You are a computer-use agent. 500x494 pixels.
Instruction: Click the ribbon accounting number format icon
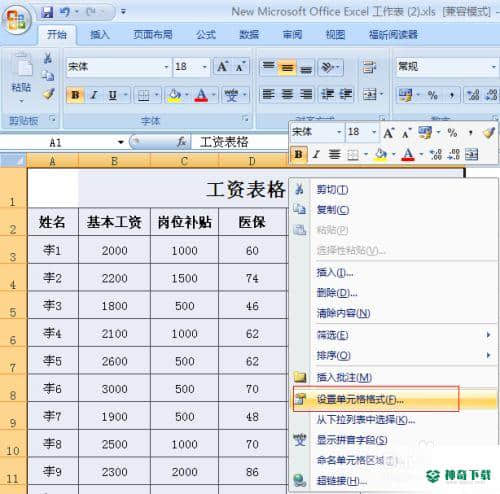(x=405, y=95)
